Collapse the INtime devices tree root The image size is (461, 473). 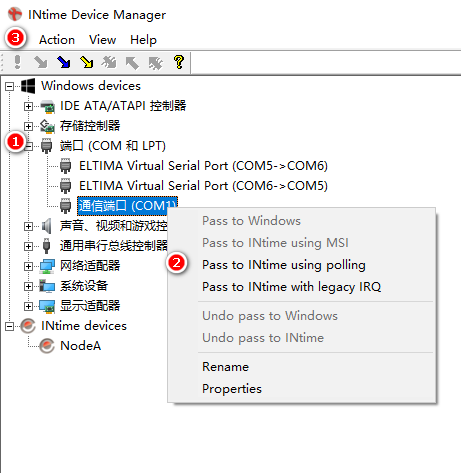click(9, 326)
